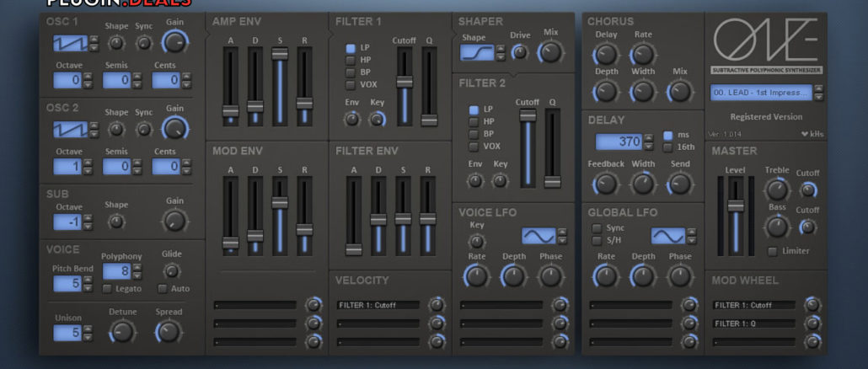
Task: Open the first empty Global LFO destination slot
Action: tap(630, 305)
